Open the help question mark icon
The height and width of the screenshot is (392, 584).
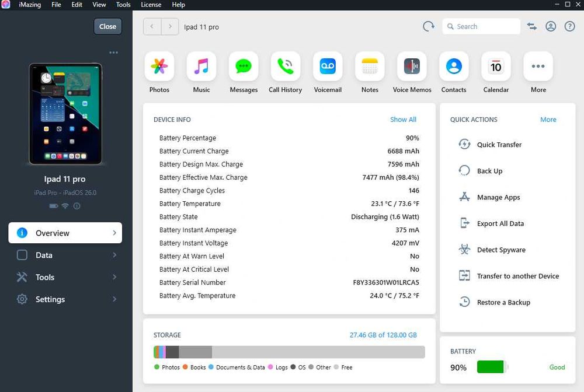coord(569,26)
